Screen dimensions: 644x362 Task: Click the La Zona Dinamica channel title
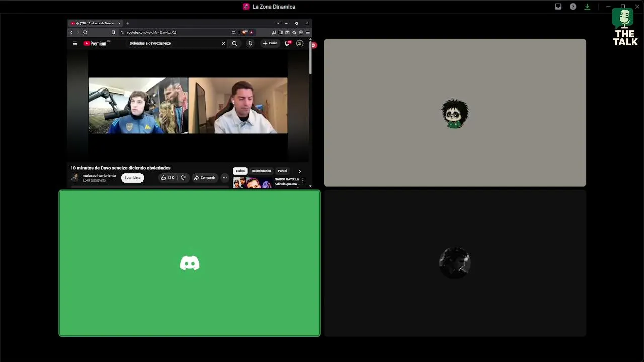274,7
